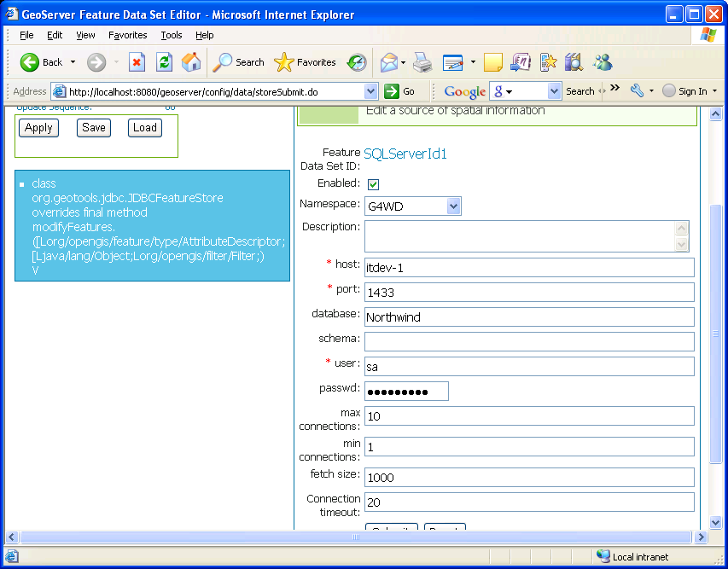This screenshot has height=569, width=728.
Task: Click the min connections field
Action: (x=529, y=446)
